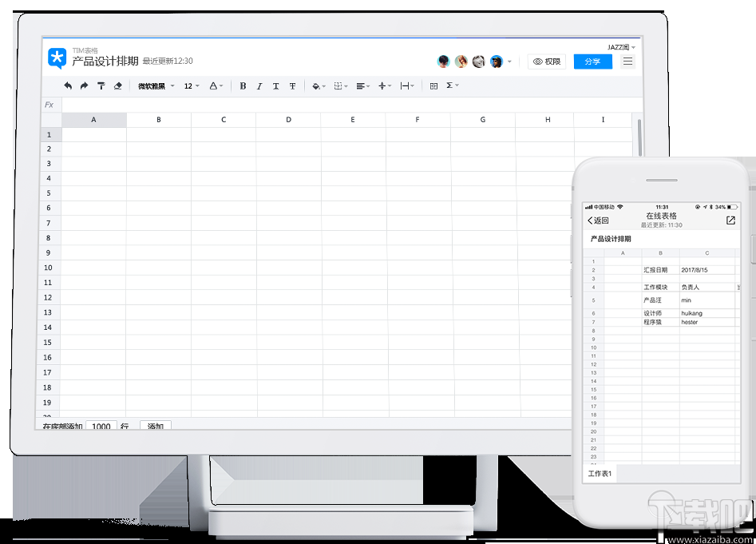756x544 pixels.
Task: Click the document title 产品设计排期
Action: 105,62
